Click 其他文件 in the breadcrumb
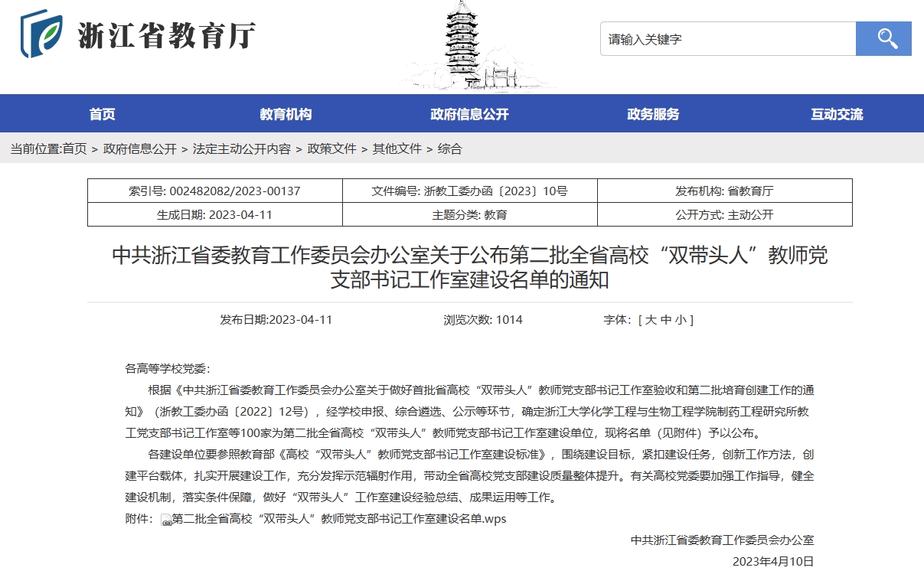Viewport: 924px width, 584px height. click(397, 149)
